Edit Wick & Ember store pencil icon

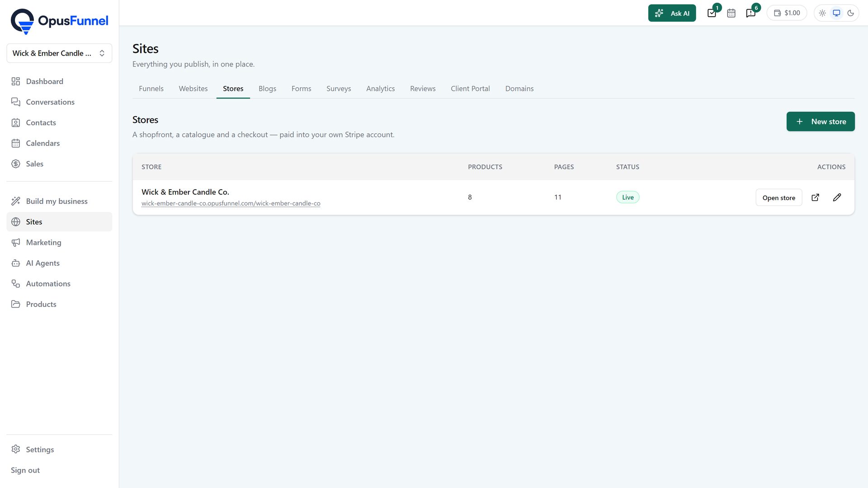(x=837, y=197)
